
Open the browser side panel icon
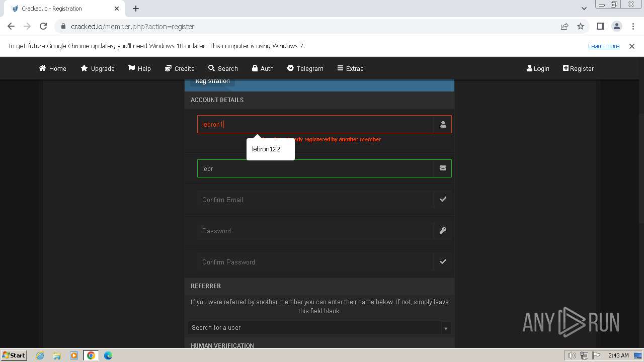[x=600, y=26]
